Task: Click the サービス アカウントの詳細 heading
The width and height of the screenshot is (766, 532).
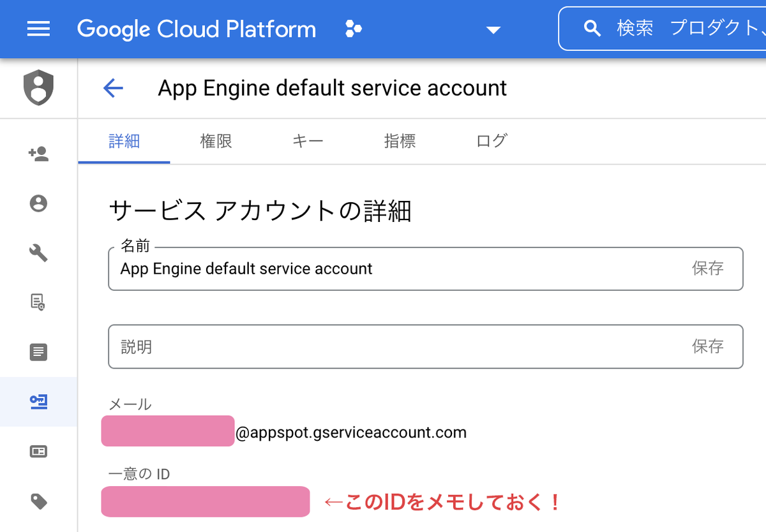Action: pyautogui.click(x=260, y=211)
